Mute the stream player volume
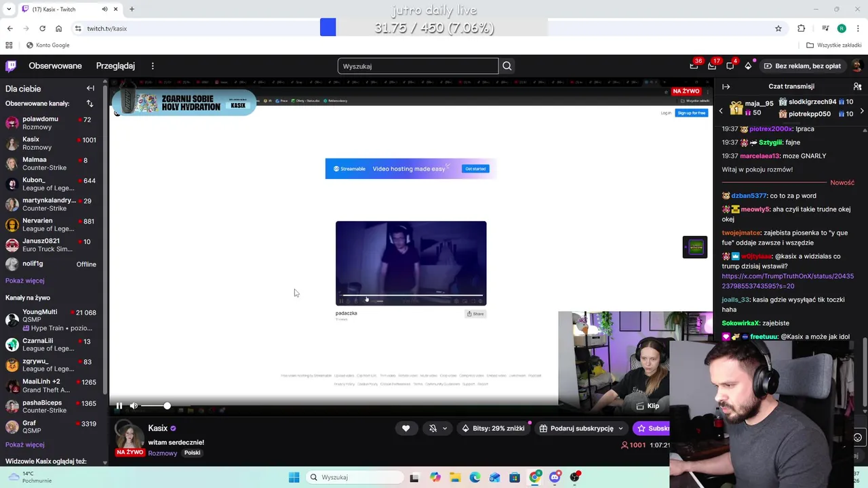The height and width of the screenshot is (488, 868). 134,406
